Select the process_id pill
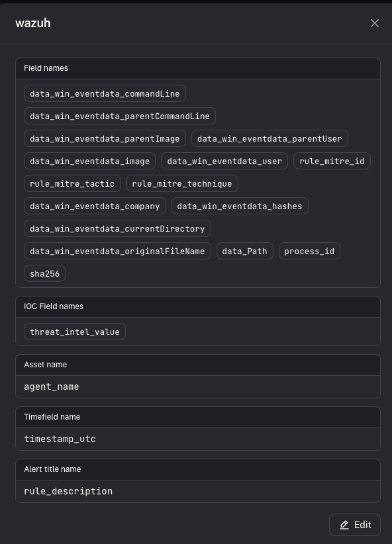The height and width of the screenshot is (544, 392). click(309, 251)
